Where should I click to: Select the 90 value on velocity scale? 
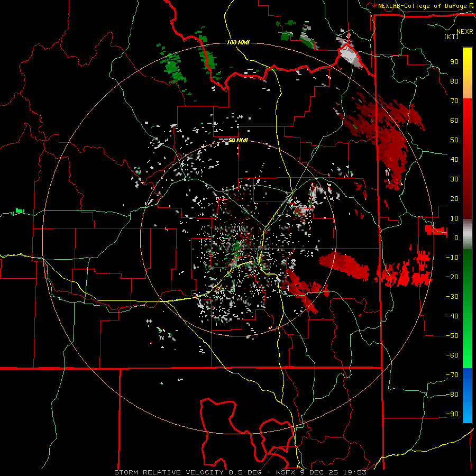click(454, 62)
